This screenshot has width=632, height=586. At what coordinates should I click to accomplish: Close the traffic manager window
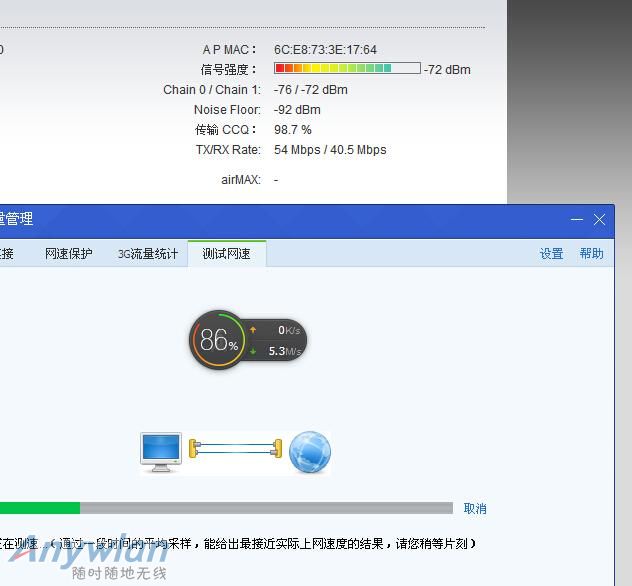599,220
